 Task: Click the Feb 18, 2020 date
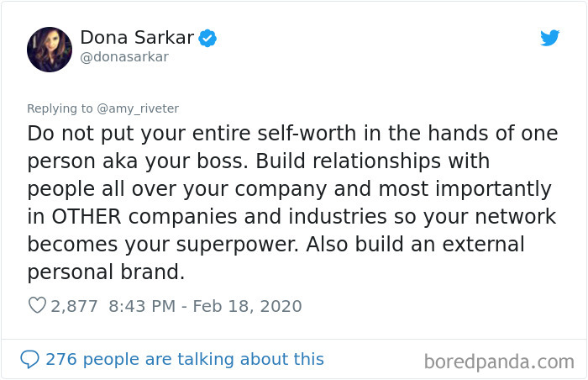point(247,306)
